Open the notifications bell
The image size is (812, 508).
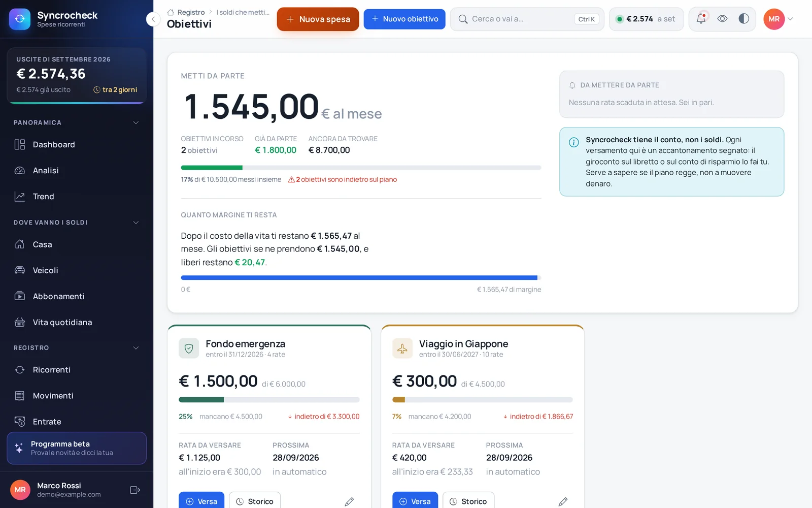click(701, 19)
